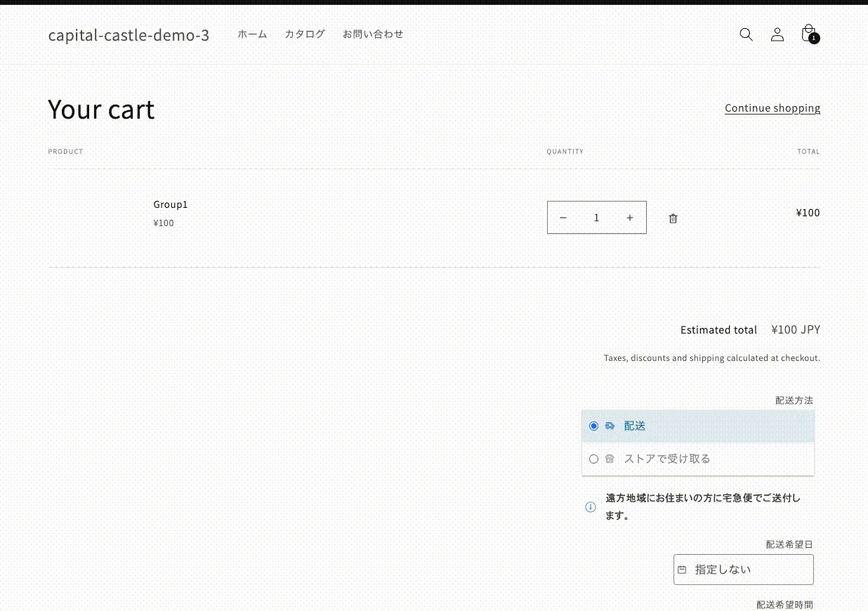Decrease Group1 quantity with minus button
The height and width of the screenshot is (611, 868).
click(x=563, y=218)
